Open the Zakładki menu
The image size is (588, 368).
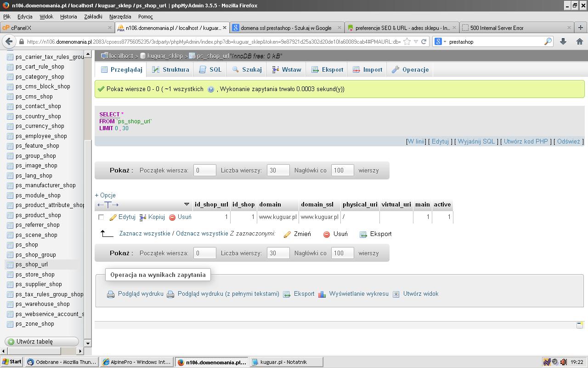93,17
